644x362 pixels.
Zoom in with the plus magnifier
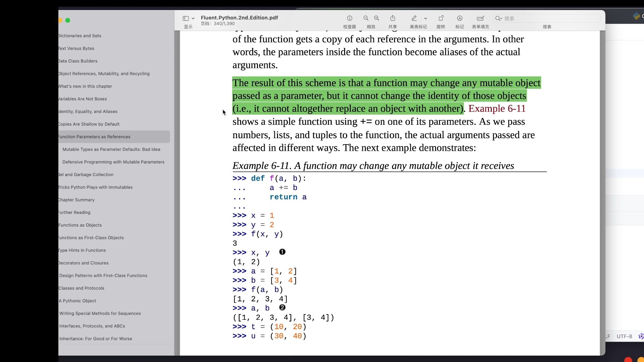point(377,18)
